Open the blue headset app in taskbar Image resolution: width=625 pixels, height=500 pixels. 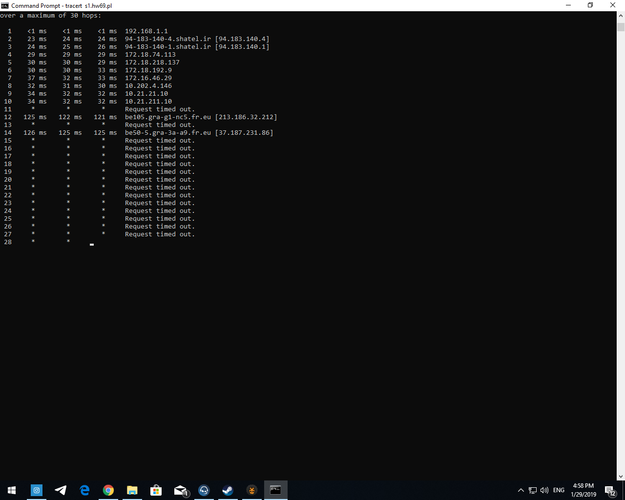coord(204,490)
